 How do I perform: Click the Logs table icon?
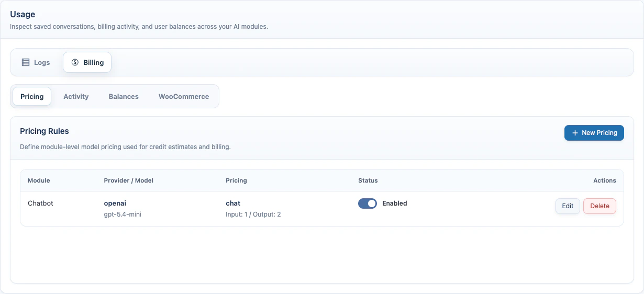(x=26, y=62)
